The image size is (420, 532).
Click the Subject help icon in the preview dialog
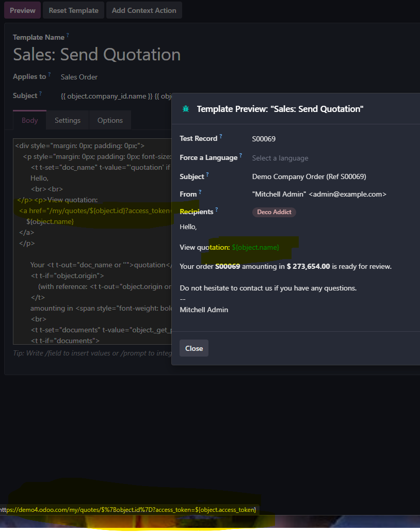point(207,174)
